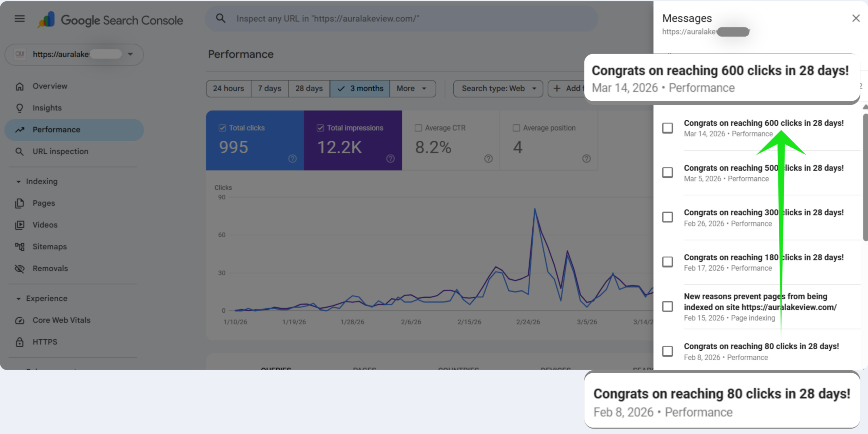Open the Search type: Web dropdown
The width and height of the screenshot is (868, 434).
(x=498, y=88)
